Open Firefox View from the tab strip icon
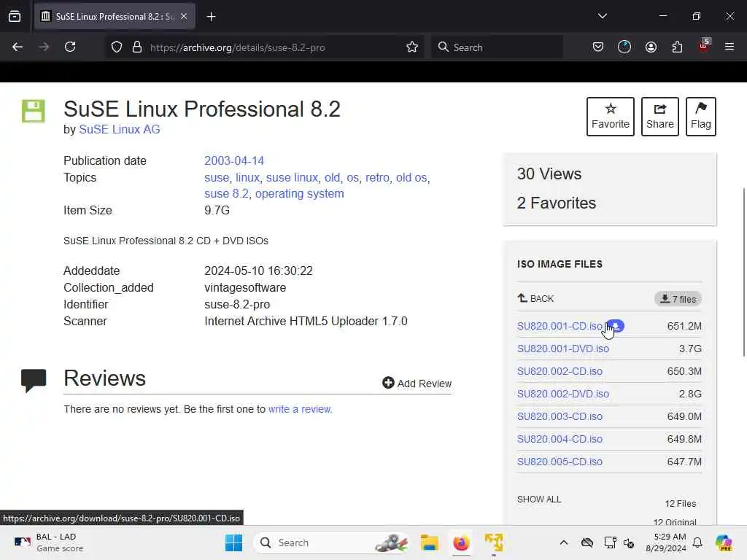This screenshot has width=747, height=560. click(x=15, y=17)
